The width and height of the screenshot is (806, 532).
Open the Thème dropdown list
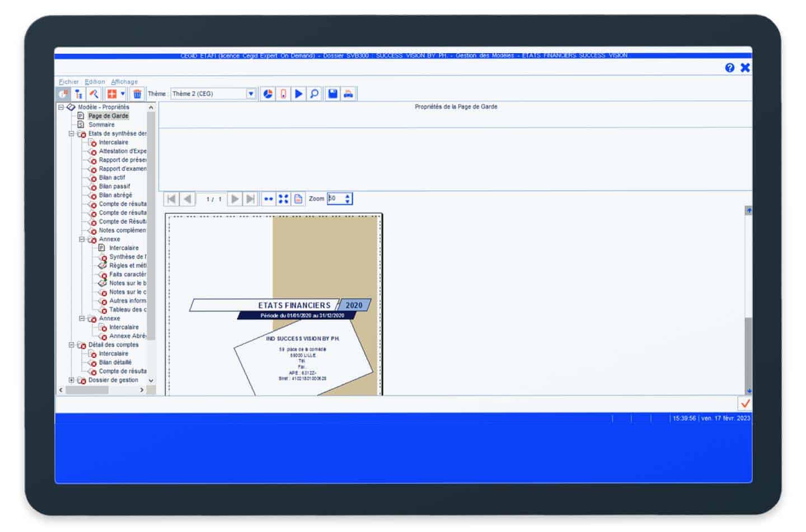click(x=251, y=94)
